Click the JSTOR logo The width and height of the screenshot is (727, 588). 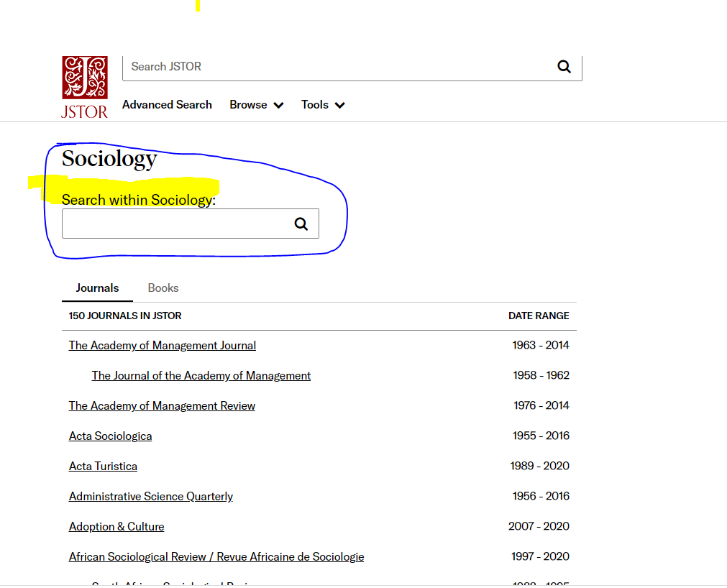coord(85,86)
